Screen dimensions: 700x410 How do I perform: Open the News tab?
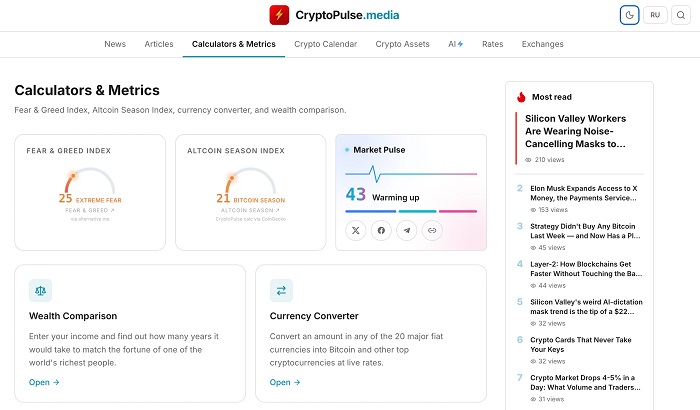pyautogui.click(x=115, y=44)
